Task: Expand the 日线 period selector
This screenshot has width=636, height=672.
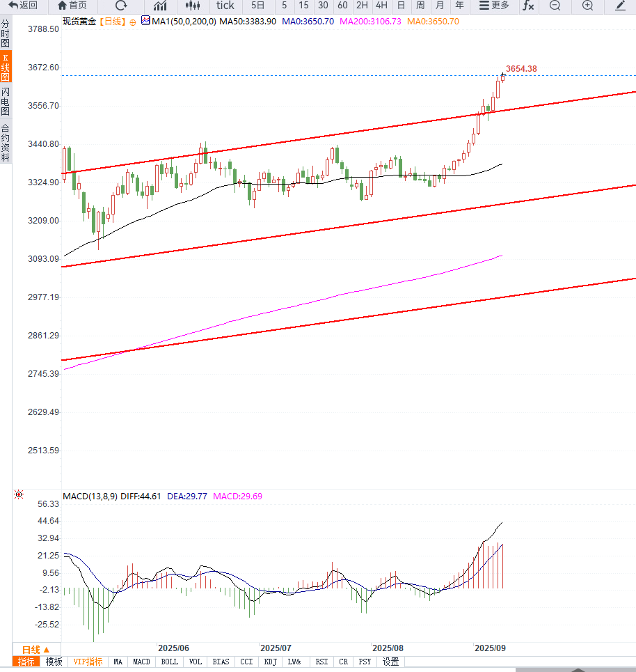Action: 36,649
